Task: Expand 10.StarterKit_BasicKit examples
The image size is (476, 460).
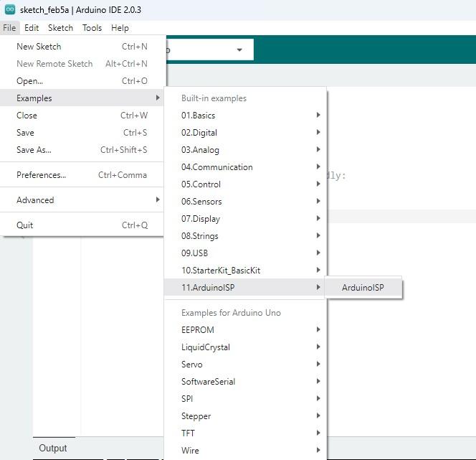Action: coord(246,271)
